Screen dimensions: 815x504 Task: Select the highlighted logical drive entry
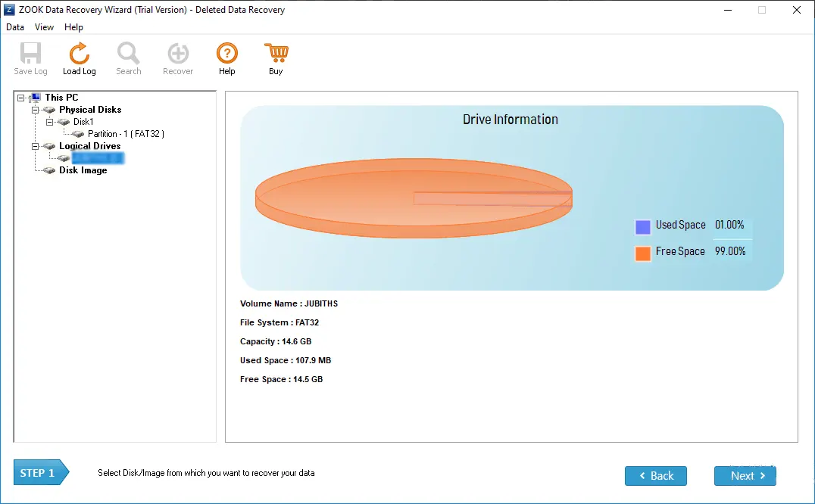(98, 158)
